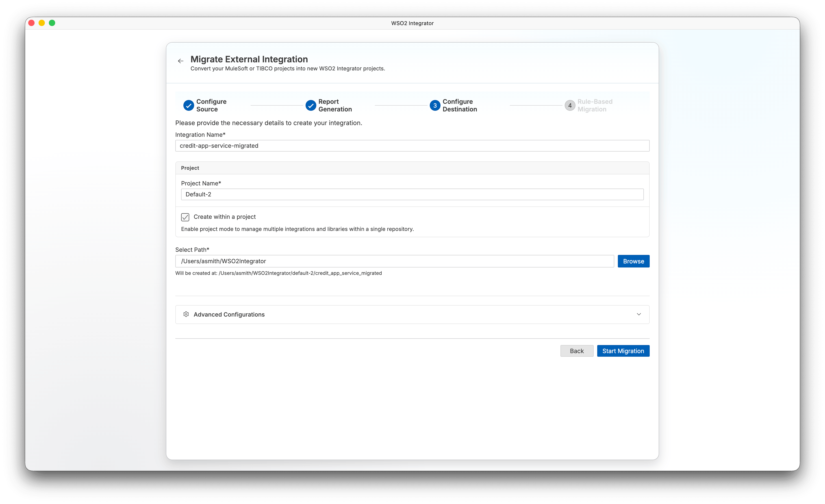
Task: Click the step 4 circle icon
Action: (570, 106)
